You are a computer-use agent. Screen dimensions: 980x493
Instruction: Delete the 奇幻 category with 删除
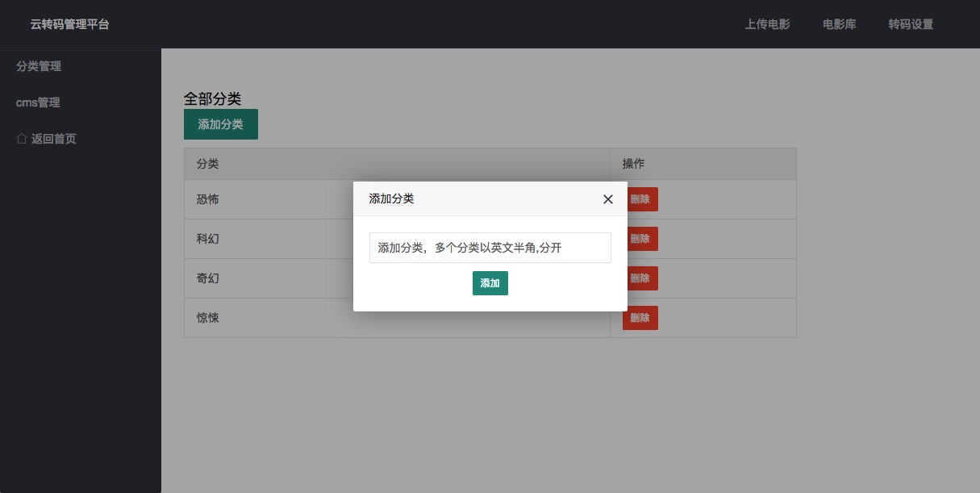coord(640,278)
